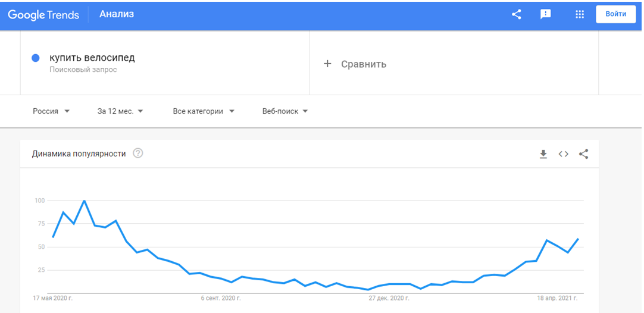Open help icon next to Динамика популярности

[x=138, y=154]
